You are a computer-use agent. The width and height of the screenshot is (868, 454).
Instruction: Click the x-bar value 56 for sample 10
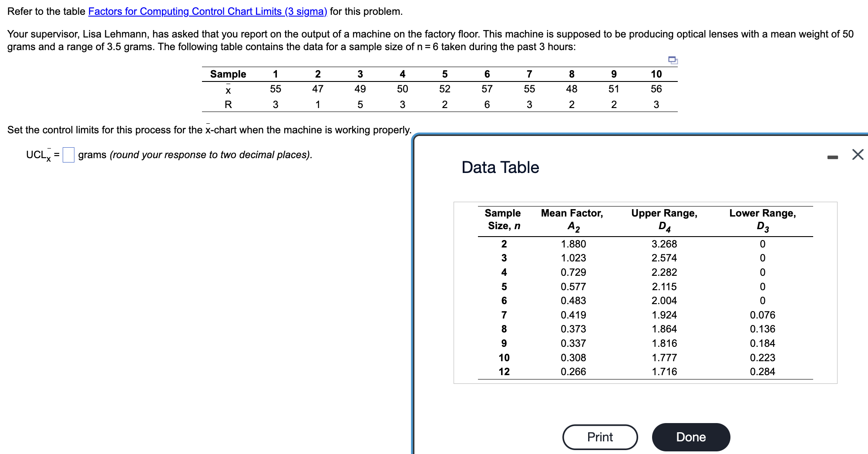click(656, 89)
